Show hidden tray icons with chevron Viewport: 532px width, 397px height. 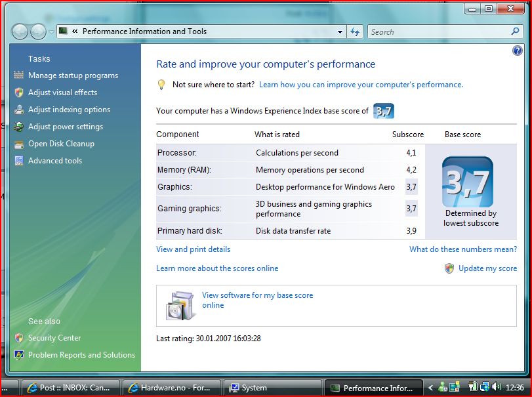(430, 388)
